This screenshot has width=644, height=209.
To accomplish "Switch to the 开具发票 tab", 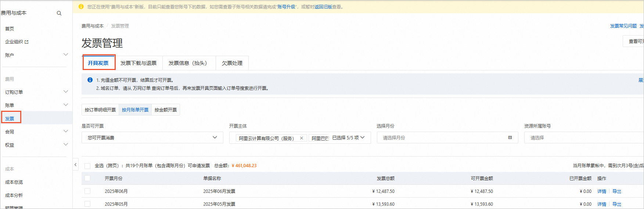I will point(98,63).
